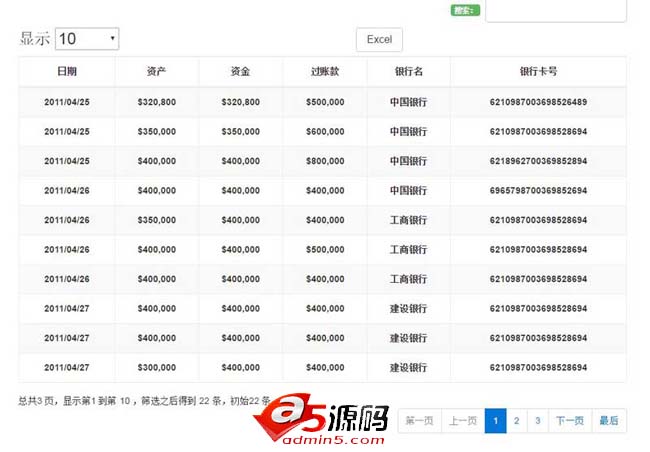650x452 pixels.
Task: Select card number 6210987003698526489
Action: (538, 102)
